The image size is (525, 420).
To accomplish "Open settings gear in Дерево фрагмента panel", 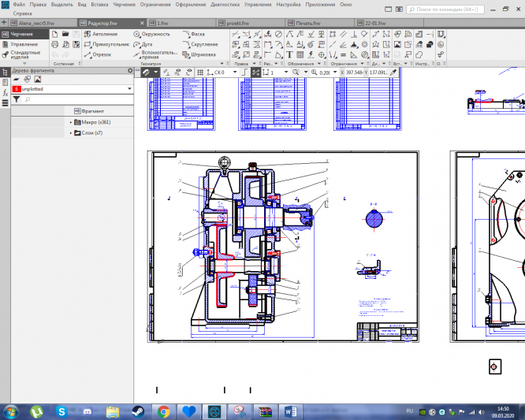I will tap(131, 71).
